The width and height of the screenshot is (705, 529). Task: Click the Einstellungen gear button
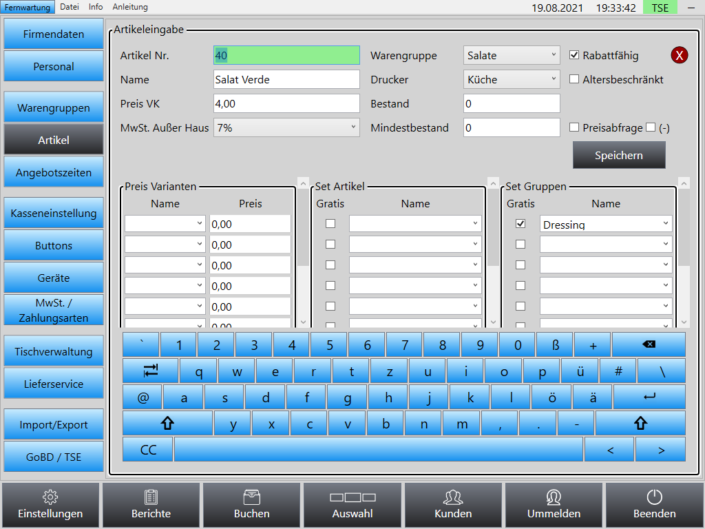click(x=50, y=505)
